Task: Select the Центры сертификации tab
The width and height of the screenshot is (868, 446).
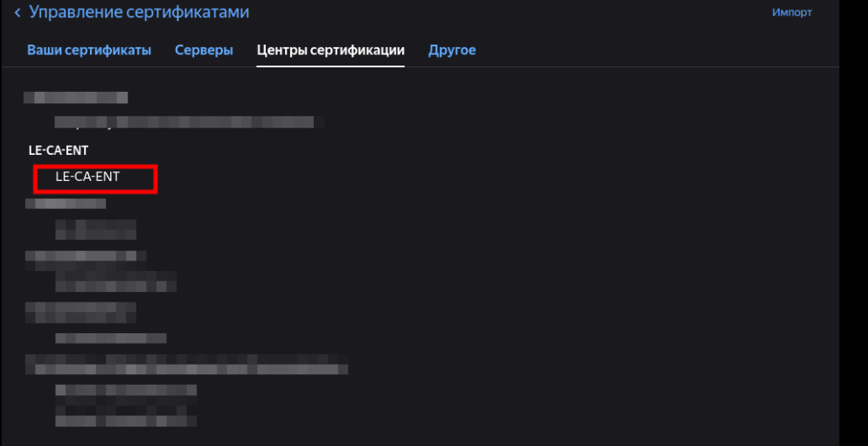Action: click(x=330, y=50)
